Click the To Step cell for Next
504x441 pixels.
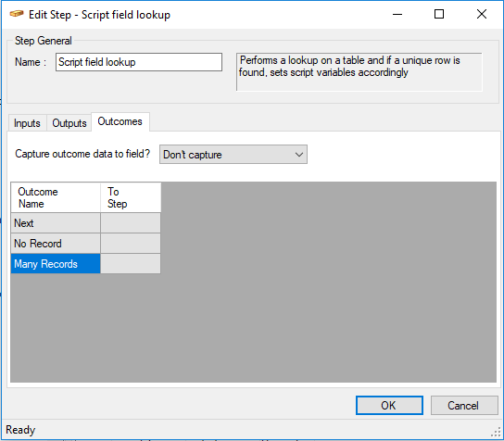point(131,223)
